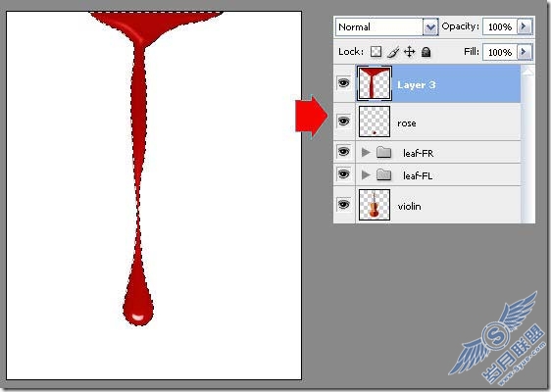The image size is (551, 392).
Task: Hide the leaf-FL group
Action: click(344, 174)
